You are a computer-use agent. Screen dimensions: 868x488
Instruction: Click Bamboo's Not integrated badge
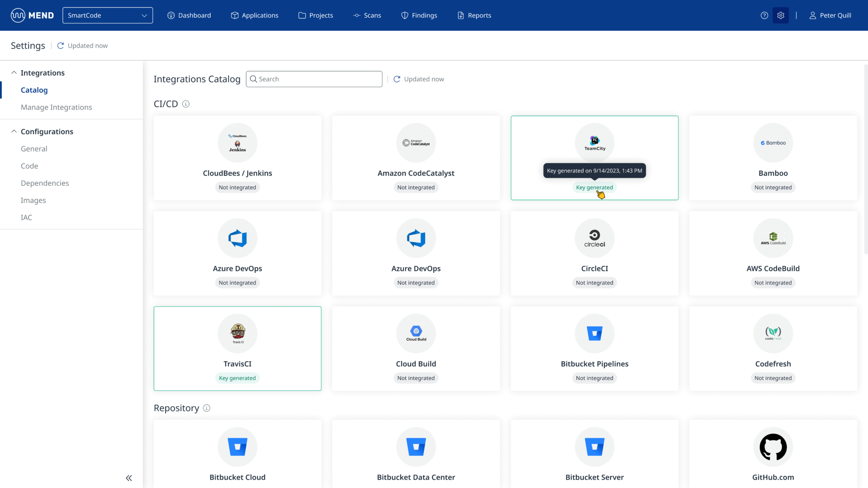pos(773,188)
